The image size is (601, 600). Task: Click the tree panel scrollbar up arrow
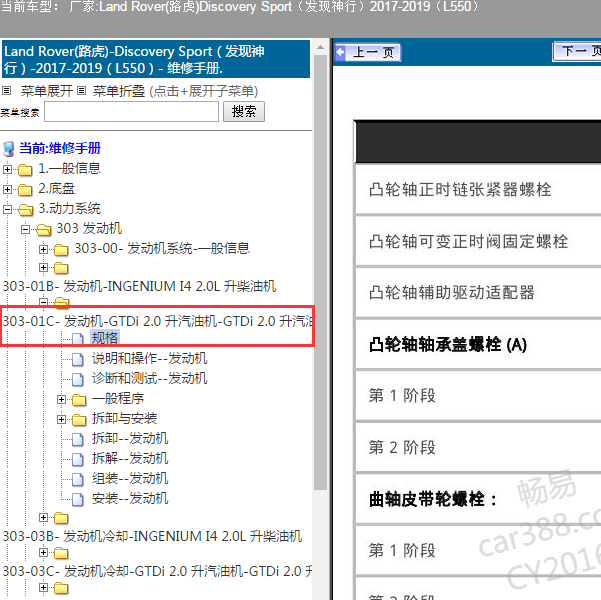click(x=320, y=48)
